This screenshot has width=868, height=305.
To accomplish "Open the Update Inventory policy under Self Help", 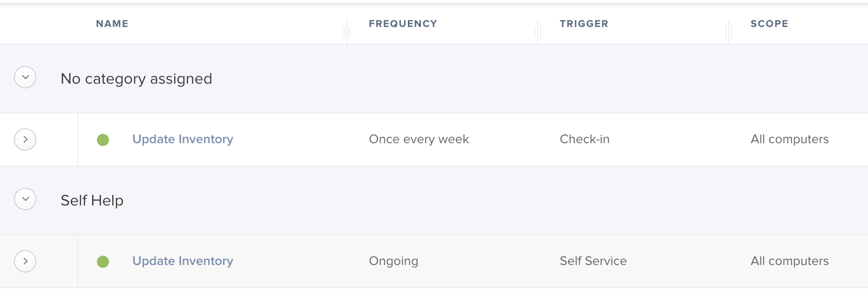I will point(183,261).
